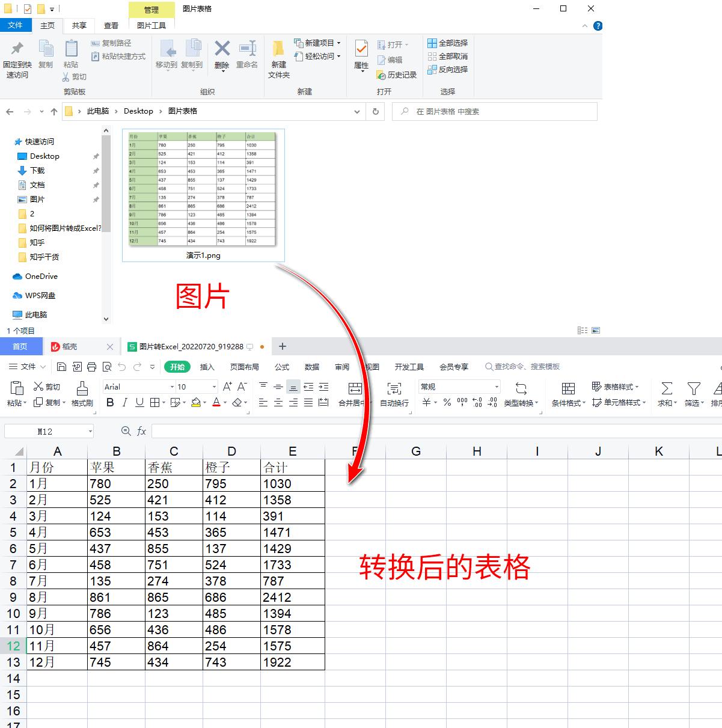Image resolution: width=722 pixels, height=728 pixels.
Task: Select the 格式刷 (Format Painter) tool
Action: point(82,393)
